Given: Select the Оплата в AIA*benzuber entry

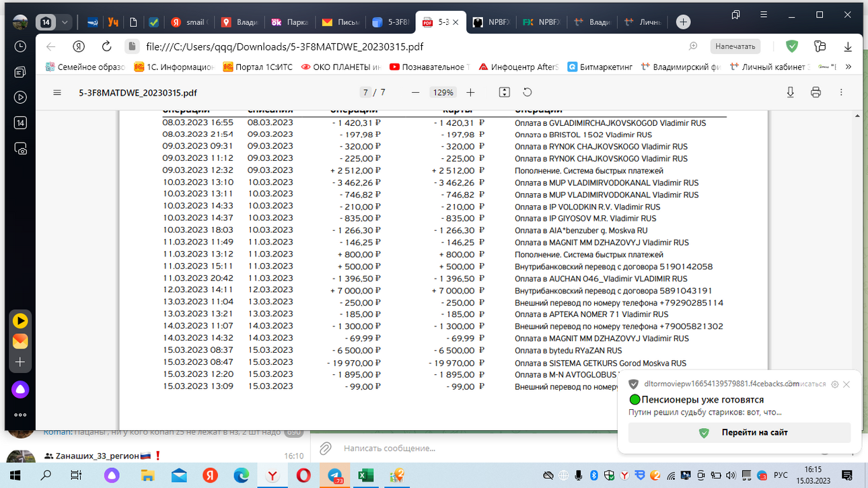Looking at the screenshot, I should click(x=581, y=231).
